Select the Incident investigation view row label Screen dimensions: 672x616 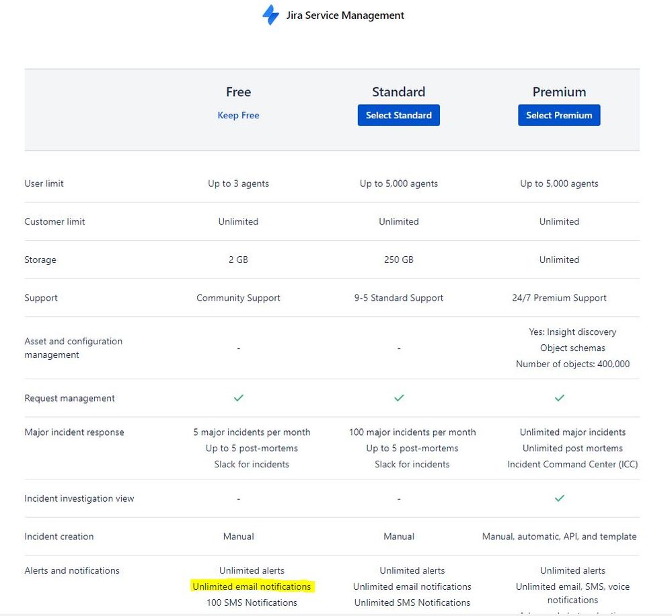point(79,498)
